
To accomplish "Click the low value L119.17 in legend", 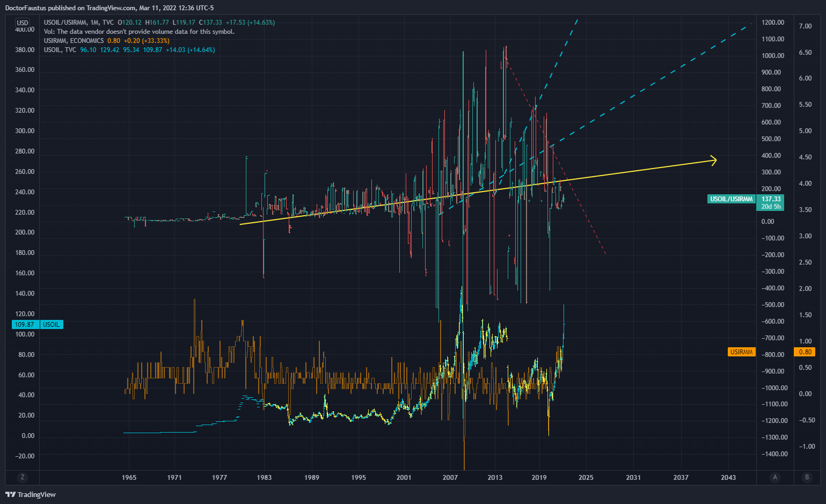I will (184, 23).
